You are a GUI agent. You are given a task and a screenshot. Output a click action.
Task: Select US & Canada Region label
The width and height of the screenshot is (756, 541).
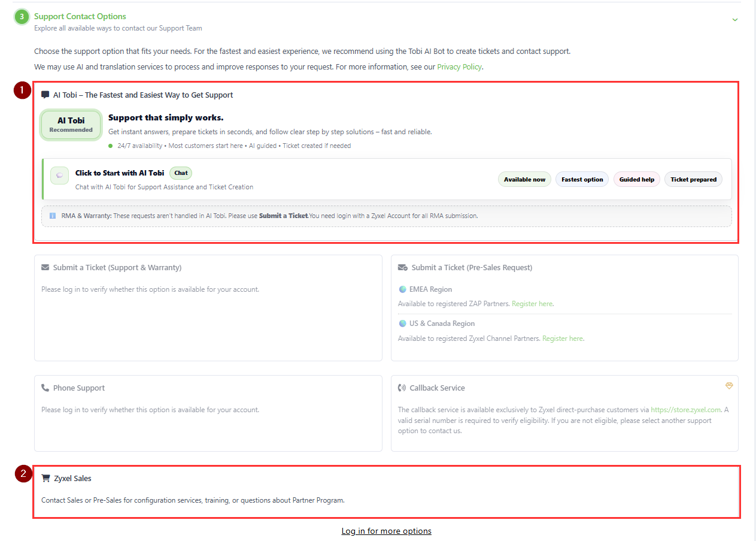(x=442, y=324)
